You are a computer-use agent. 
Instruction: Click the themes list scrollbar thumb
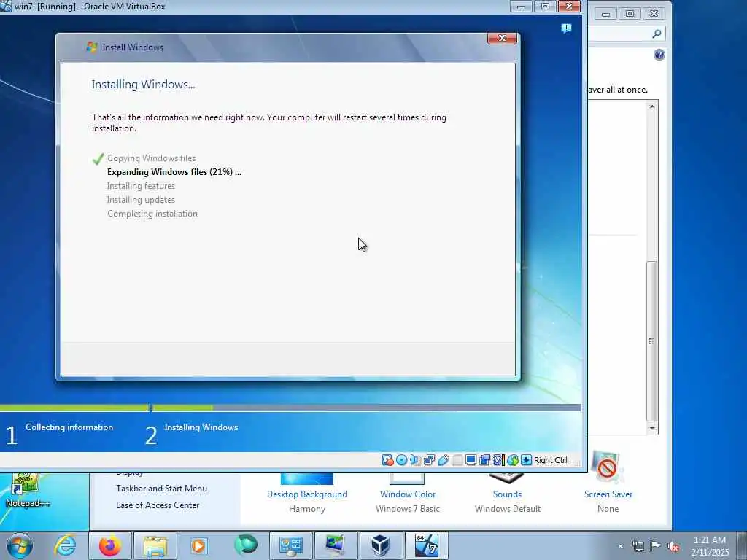click(x=651, y=341)
